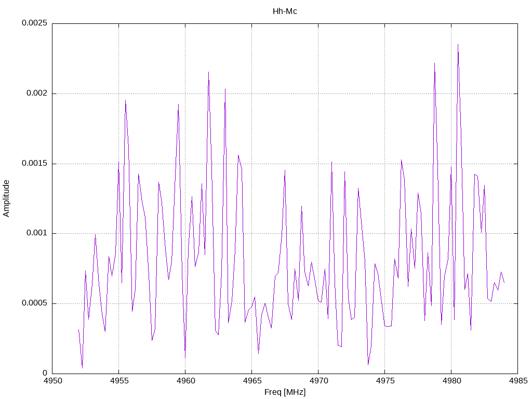The width and height of the screenshot is (532, 399).
Task: Click the 4980 x-axis tick label
Action: (x=451, y=381)
